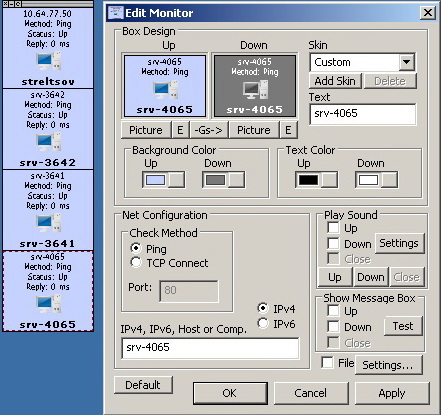Viewport: 441px width, 415px height.
Task: Click the Edit Monitor title bar icon
Action: (115, 13)
